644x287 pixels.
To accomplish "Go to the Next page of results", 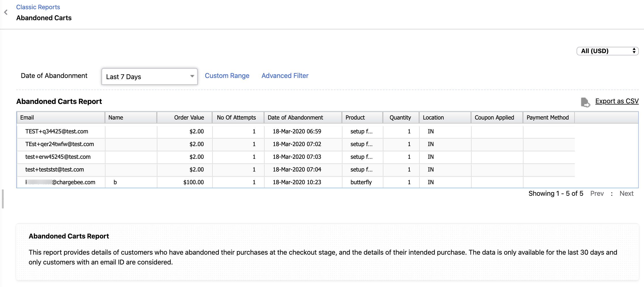I will [x=626, y=193].
